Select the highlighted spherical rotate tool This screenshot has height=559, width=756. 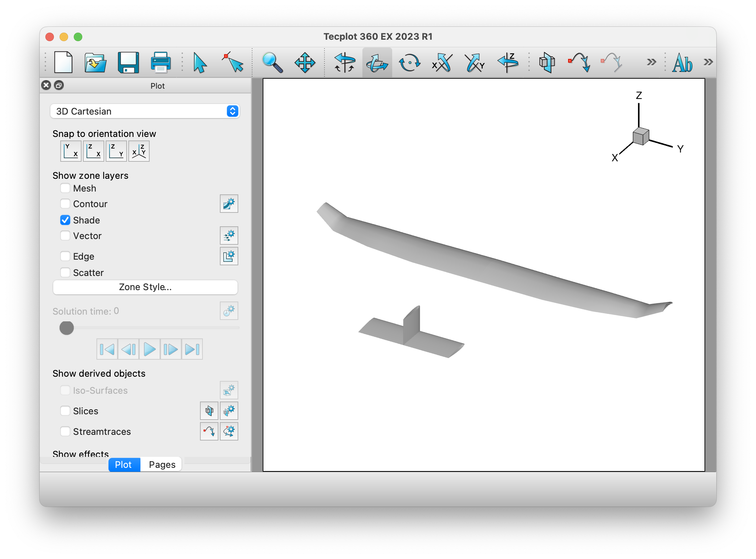377,62
